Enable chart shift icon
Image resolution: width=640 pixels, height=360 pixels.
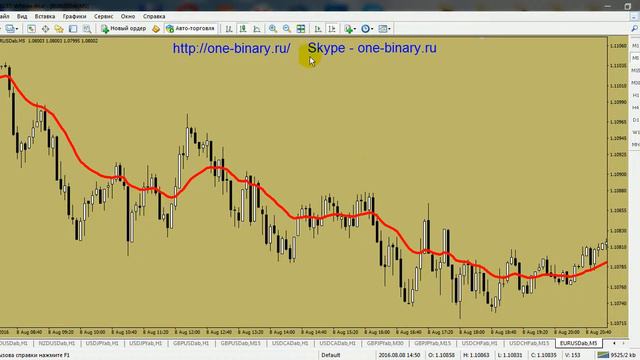click(x=332, y=29)
